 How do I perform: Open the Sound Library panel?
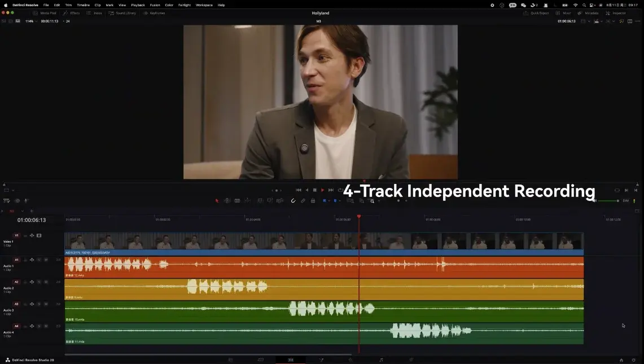coord(122,13)
